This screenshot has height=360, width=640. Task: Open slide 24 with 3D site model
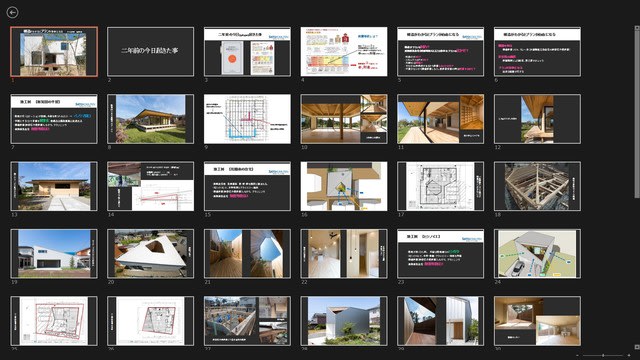(537, 253)
